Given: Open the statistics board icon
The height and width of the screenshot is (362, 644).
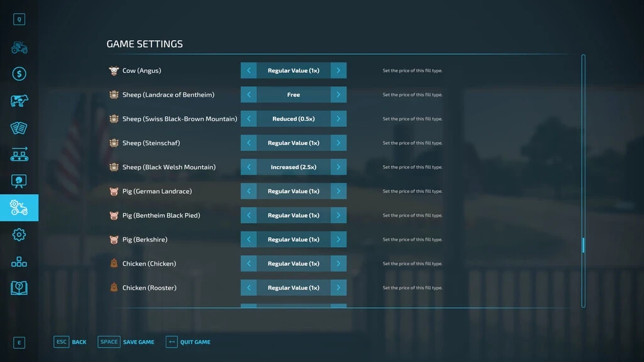Looking at the screenshot, I should click(19, 181).
